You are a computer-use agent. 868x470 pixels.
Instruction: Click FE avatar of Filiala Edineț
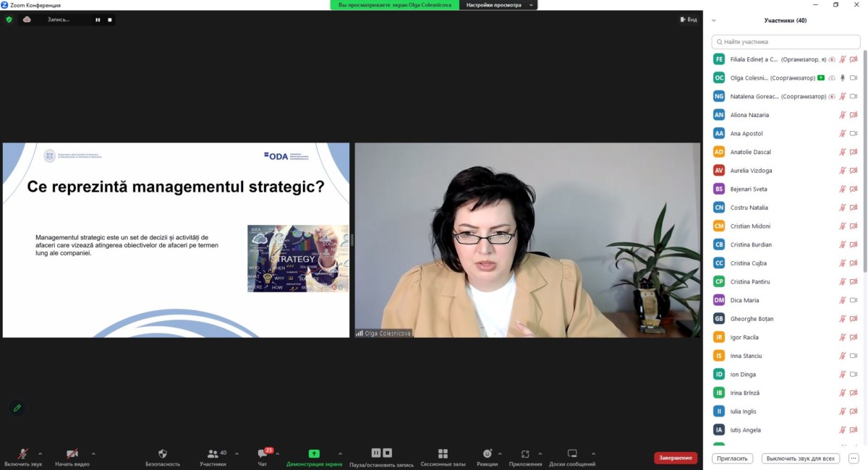tap(719, 59)
